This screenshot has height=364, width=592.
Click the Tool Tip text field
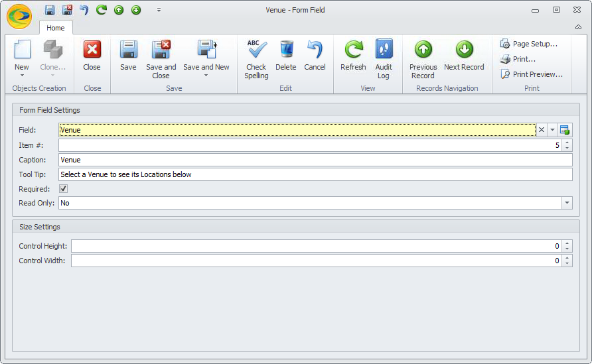point(315,174)
